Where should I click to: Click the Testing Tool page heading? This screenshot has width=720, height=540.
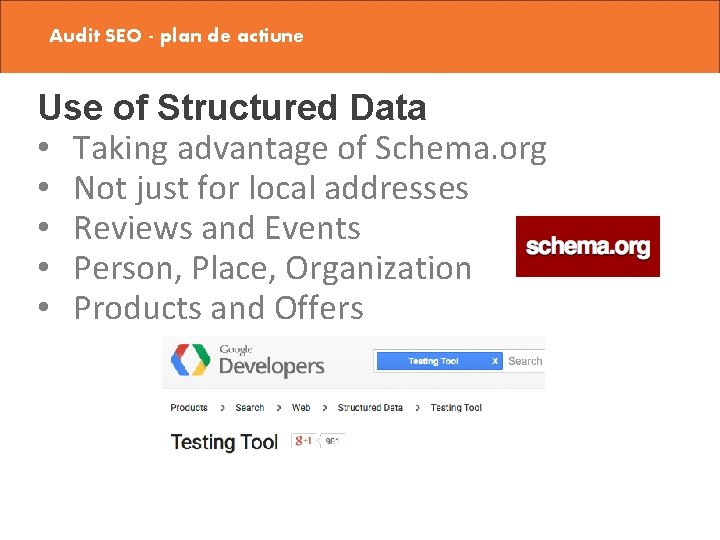pyautogui.click(x=224, y=442)
